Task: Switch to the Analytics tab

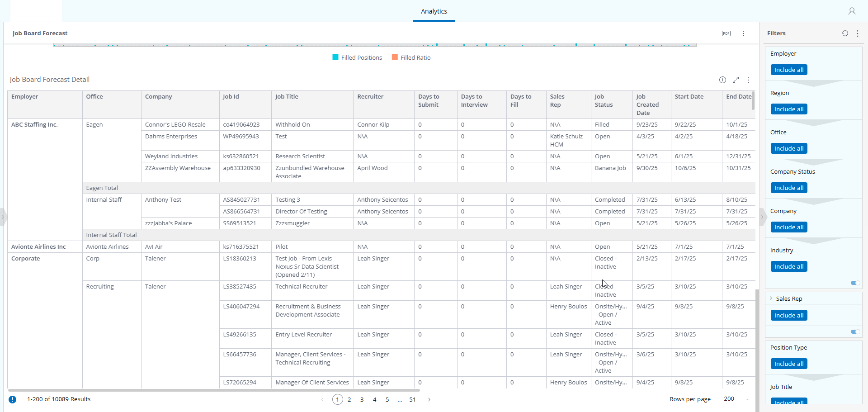Action: [434, 11]
